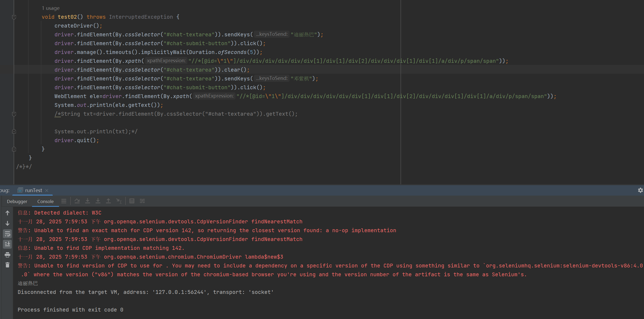Switch to the Debugger tab
Image resolution: width=644 pixels, height=319 pixels.
click(17, 201)
